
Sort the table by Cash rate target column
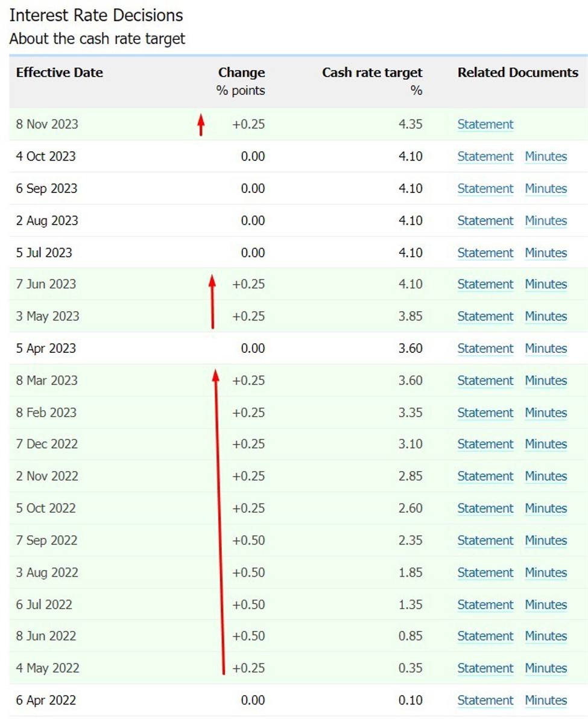pos(372,72)
